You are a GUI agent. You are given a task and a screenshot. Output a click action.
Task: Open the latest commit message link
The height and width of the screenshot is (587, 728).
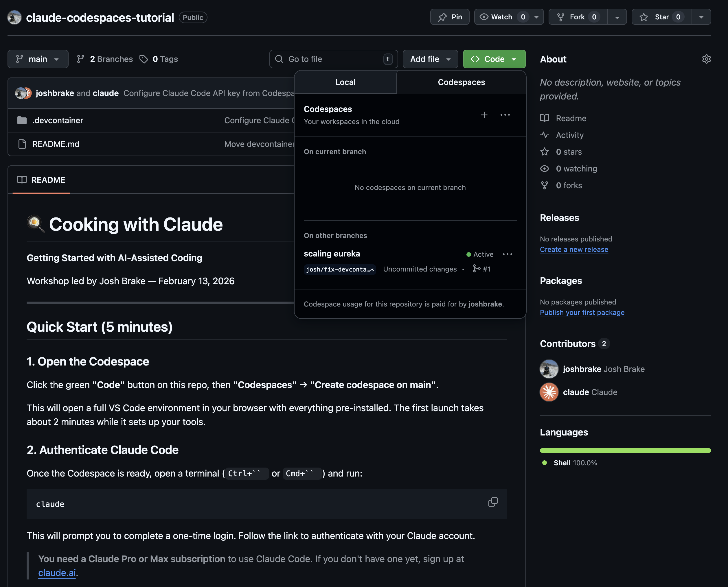(x=209, y=93)
